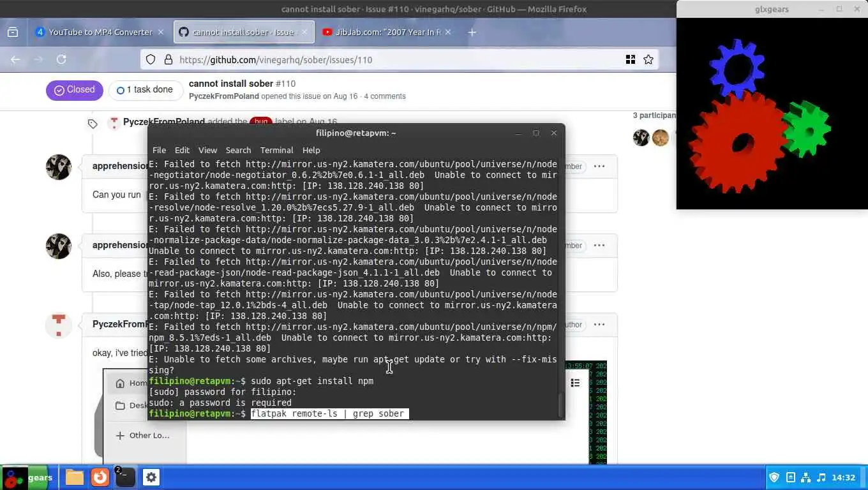Open options menu on second apprehensions comment
This screenshot has width=868, height=490.
599,245
